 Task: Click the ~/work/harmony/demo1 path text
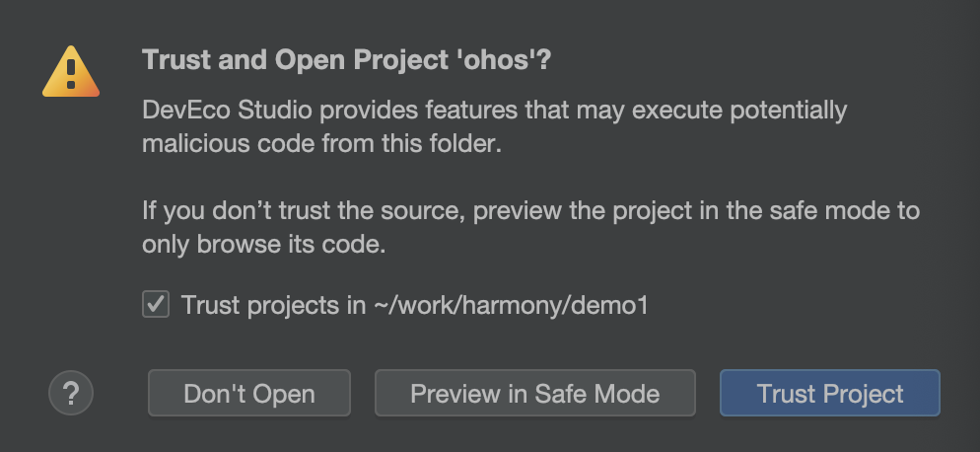[x=511, y=306]
